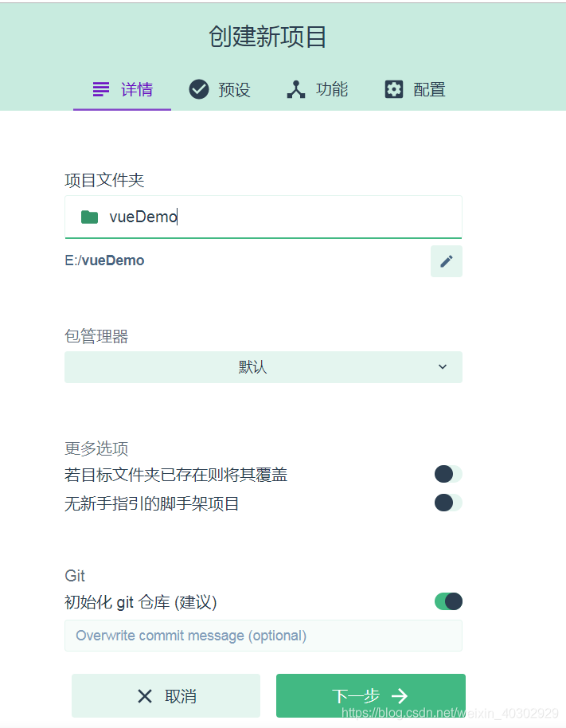The height and width of the screenshot is (728, 566).
Task: Click the X icon on cancel button
Action: pos(145,696)
